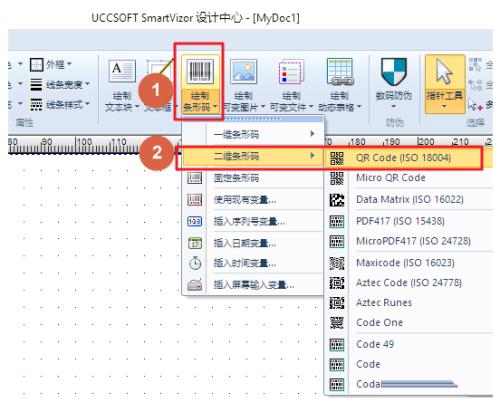Viewport: 500px width, 402px height.
Task: Select the Pointer Tool (指针工具) icon
Action: [444, 71]
